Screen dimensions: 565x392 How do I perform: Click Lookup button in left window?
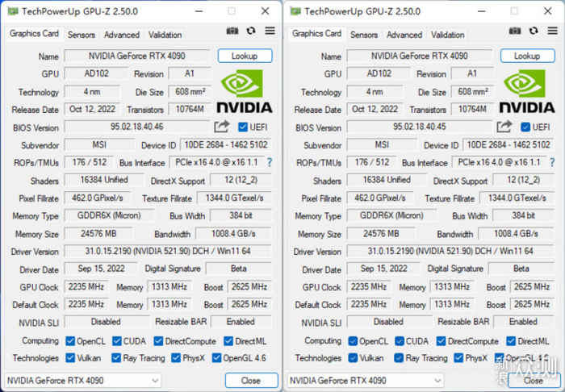pos(245,56)
